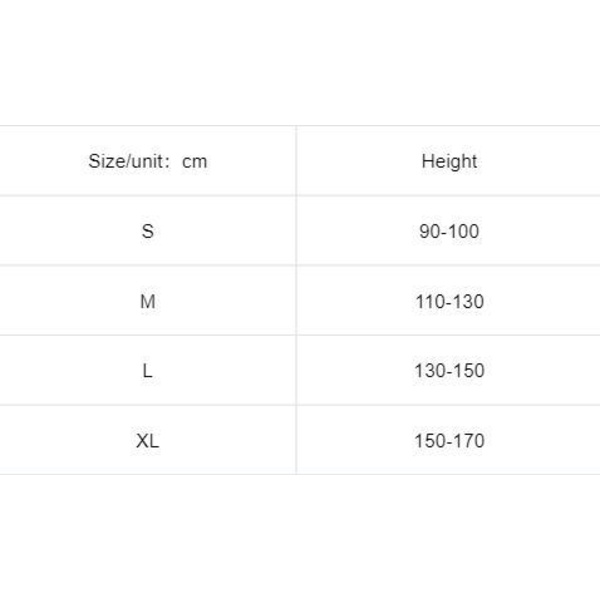600x600 pixels.
Task: Click the border line under the header row
Action: pyautogui.click(x=300, y=196)
